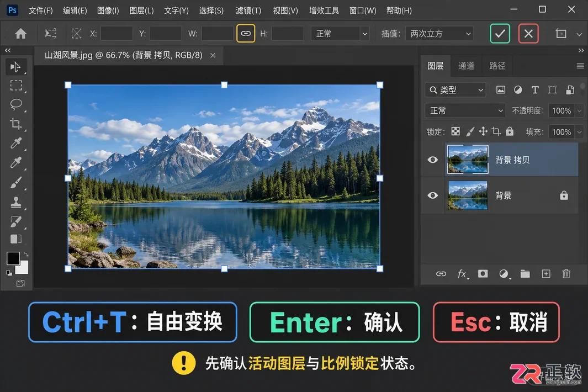Image resolution: width=588 pixels, height=392 pixels.
Task: Toggle lock position for the layer
Action: pos(483,131)
